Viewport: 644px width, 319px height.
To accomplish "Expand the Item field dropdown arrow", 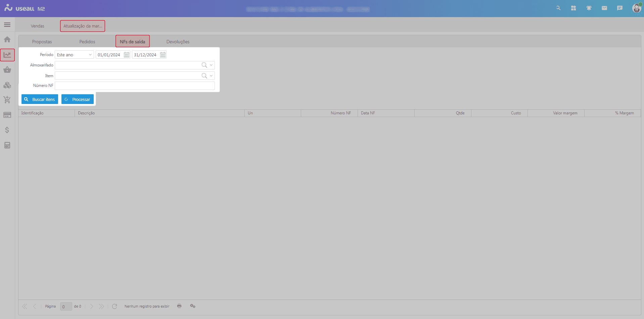I will click(211, 76).
